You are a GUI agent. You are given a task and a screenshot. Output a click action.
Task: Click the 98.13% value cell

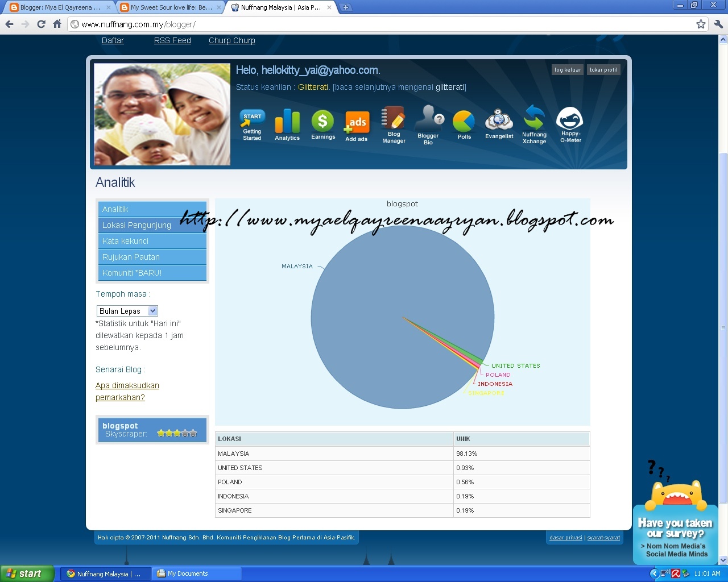point(522,454)
